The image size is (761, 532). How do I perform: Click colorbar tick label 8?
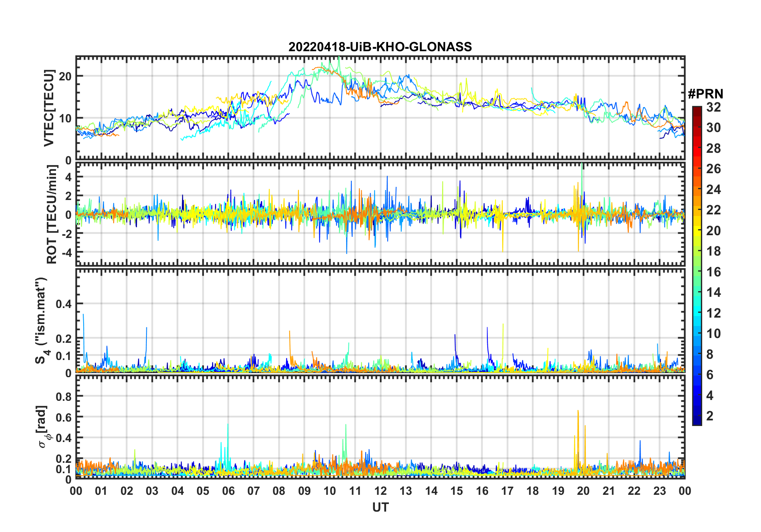(710, 354)
